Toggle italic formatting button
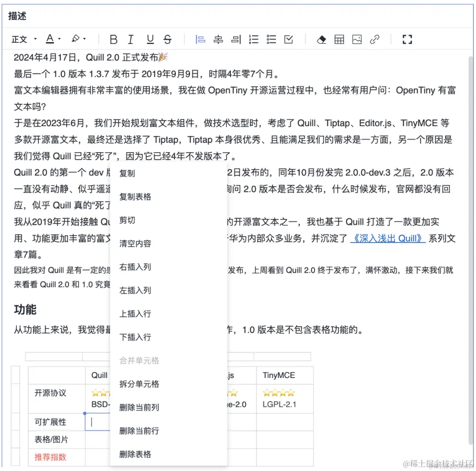Viewport: 476px width, 471px height. click(x=131, y=40)
